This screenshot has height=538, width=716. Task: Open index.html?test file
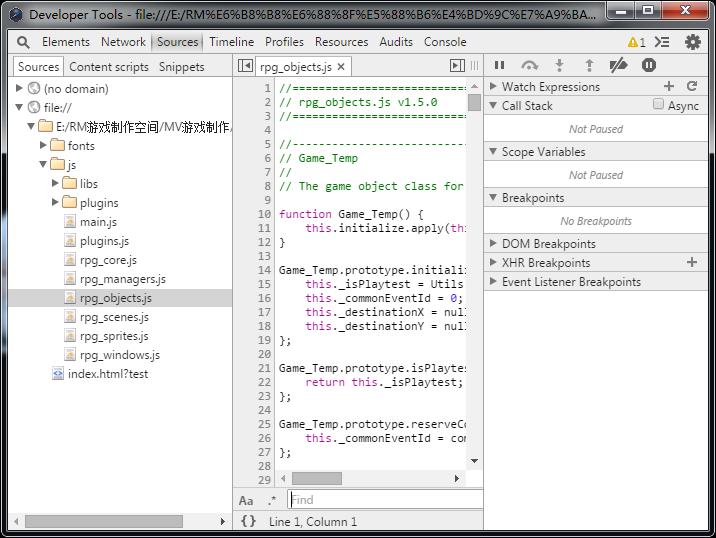tap(108, 374)
